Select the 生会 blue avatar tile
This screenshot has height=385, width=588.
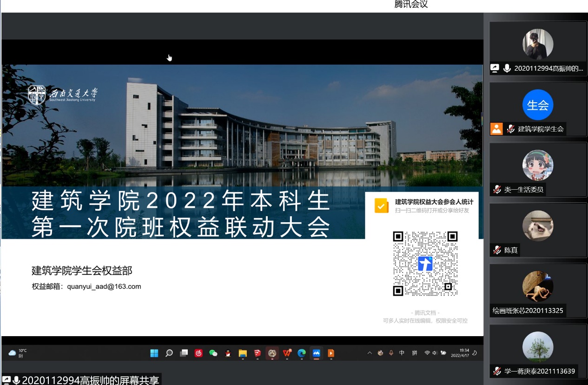(x=537, y=105)
